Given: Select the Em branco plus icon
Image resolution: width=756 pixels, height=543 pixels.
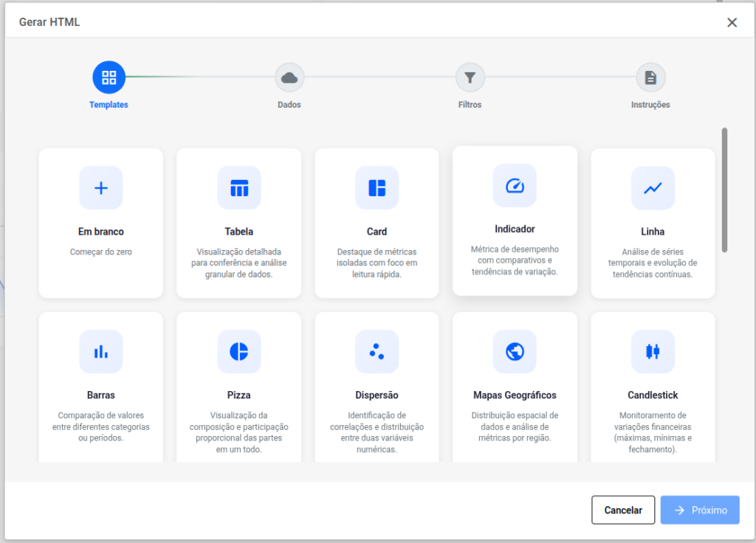Looking at the screenshot, I should click(x=101, y=187).
